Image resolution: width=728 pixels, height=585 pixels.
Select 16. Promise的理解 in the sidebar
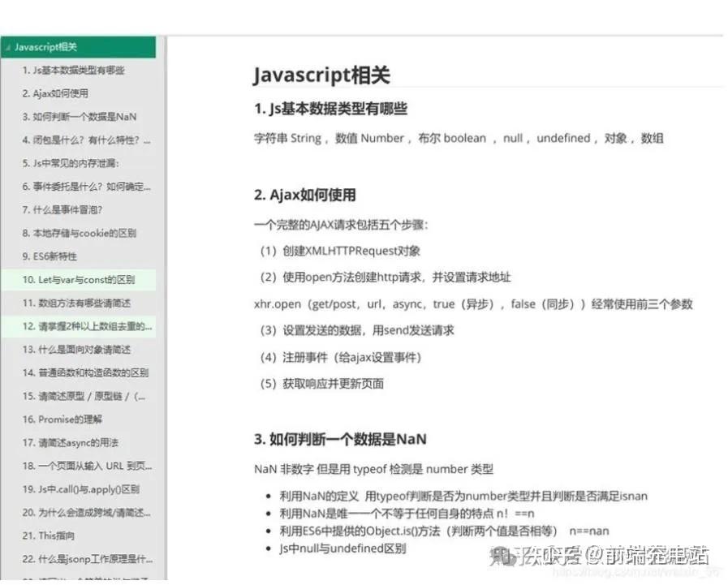pyautogui.click(x=67, y=419)
